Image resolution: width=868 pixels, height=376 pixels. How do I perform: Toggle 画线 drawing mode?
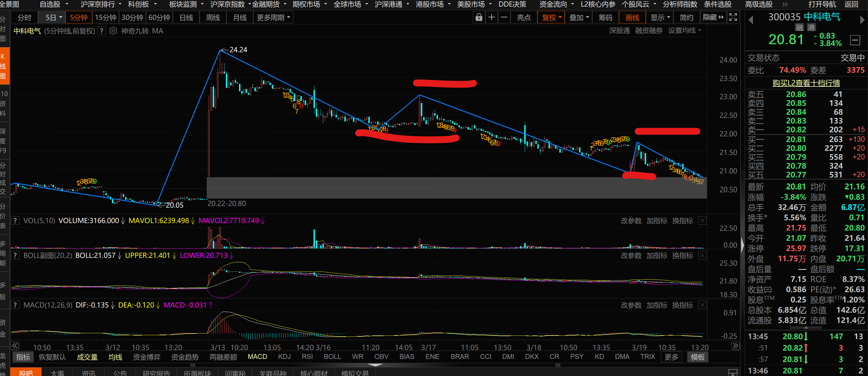[x=632, y=17]
